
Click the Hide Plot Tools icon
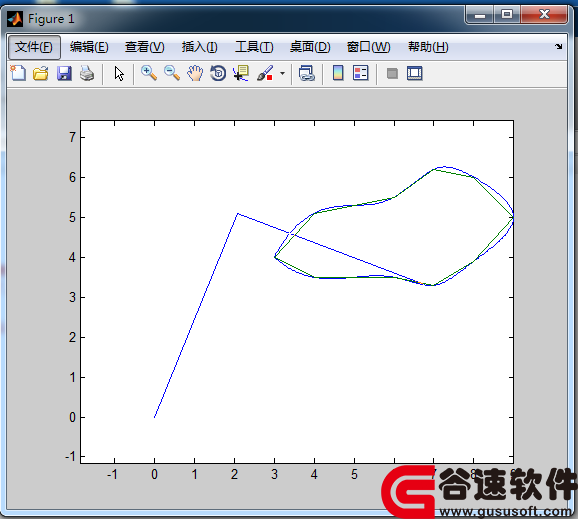[x=392, y=73]
